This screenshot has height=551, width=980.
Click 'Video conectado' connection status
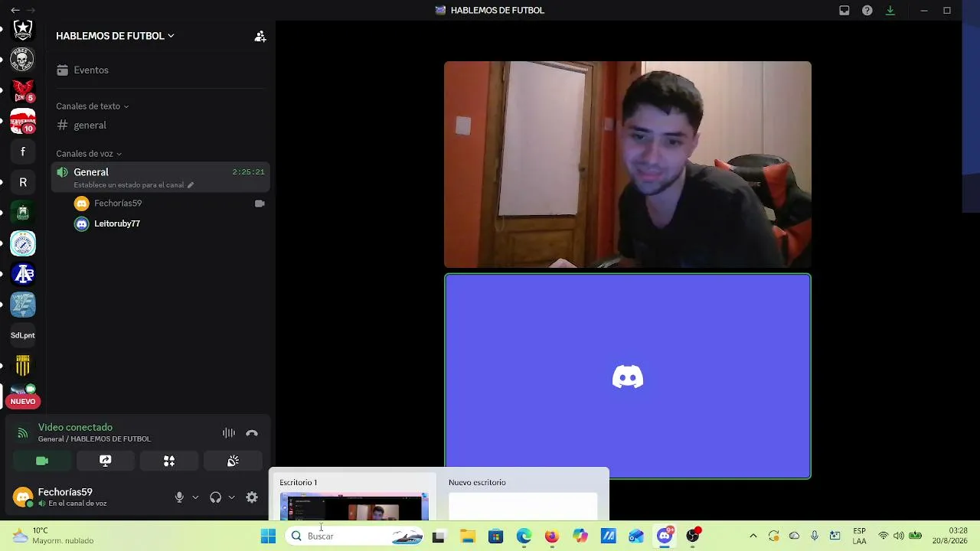[x=75, y=428]
